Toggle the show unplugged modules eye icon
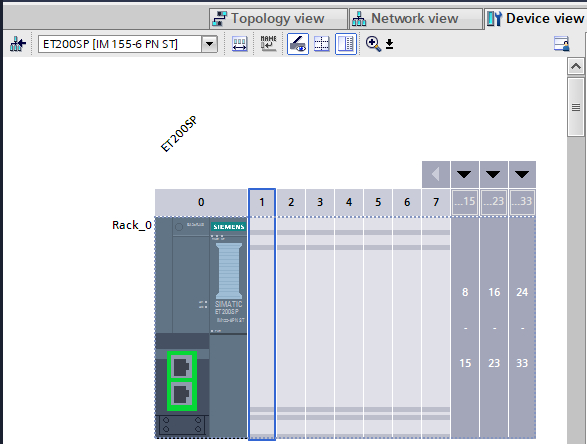 (298, 44)
